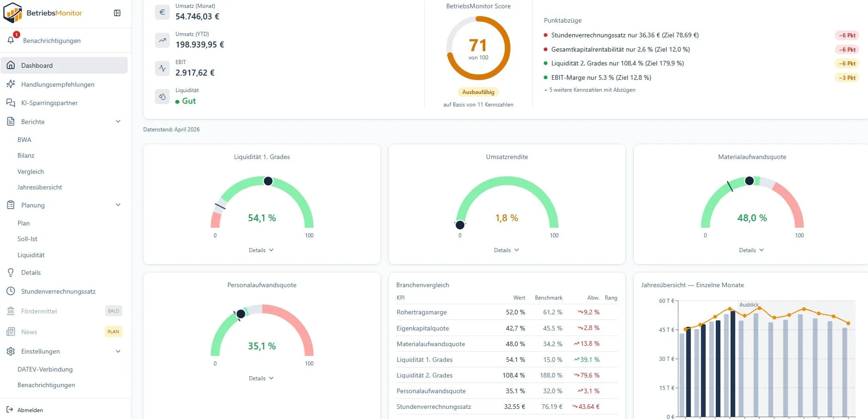
Task: Click the pulse icon beside EBIT
Action: click(x=162, y=69)
